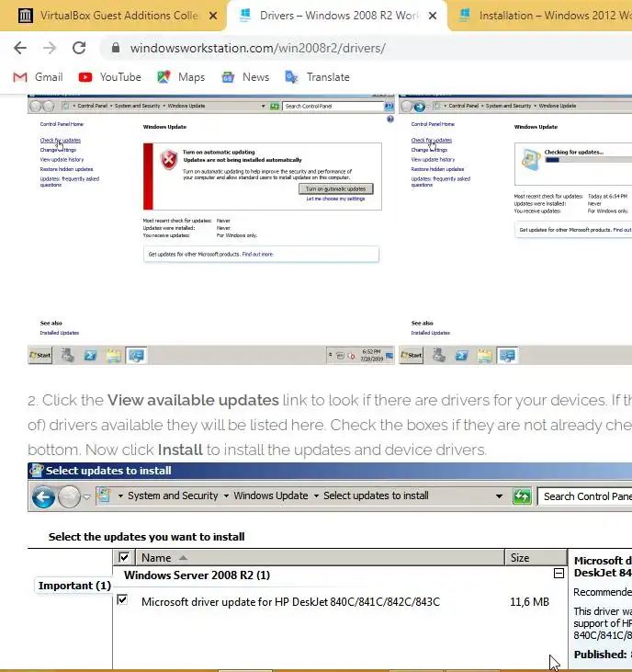Click Server Manager icon in first taskbar

pos(67,355)
